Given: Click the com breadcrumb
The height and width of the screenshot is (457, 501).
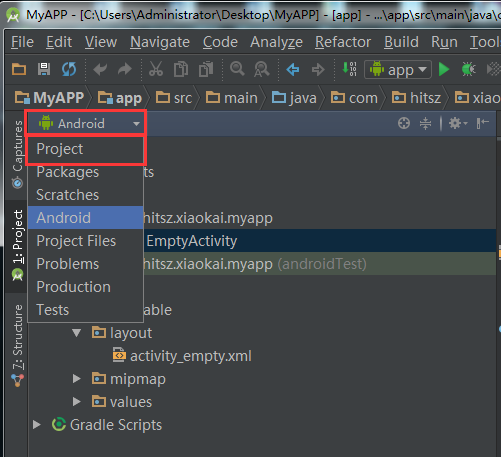Looking at the screenshot, I should point(354,98).
